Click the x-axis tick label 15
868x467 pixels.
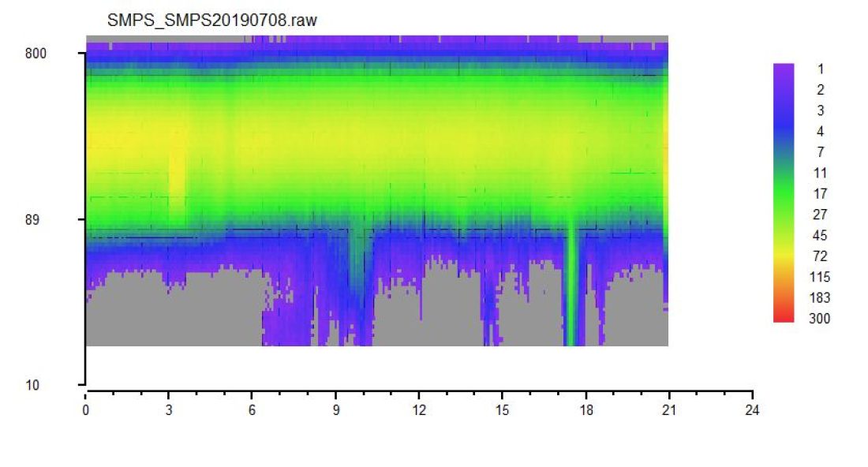coord(502,410)
